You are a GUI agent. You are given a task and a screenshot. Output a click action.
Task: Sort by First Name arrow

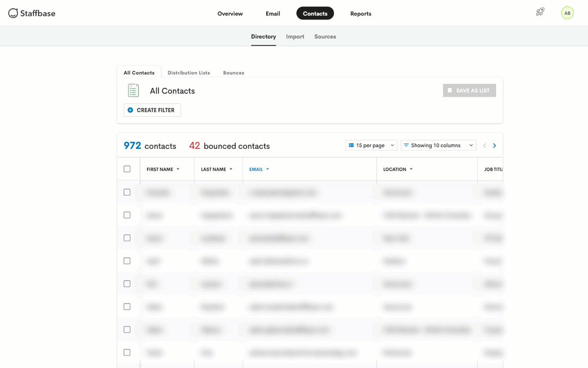178,170
